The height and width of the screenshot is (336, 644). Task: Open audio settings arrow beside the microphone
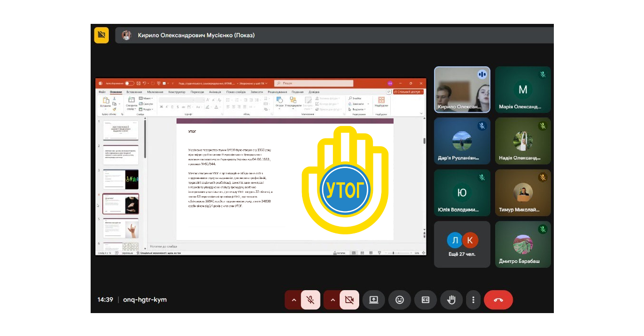tap(294, 300)
